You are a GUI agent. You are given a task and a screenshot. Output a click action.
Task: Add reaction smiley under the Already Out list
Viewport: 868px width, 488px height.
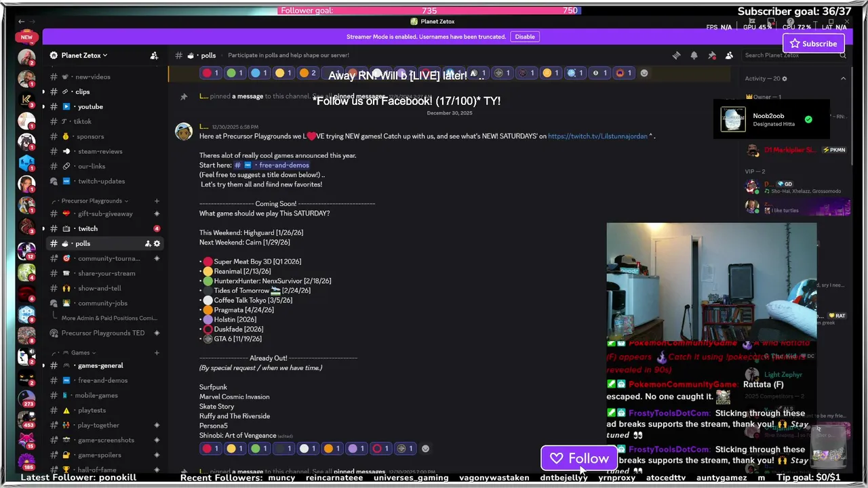[425, 449]
